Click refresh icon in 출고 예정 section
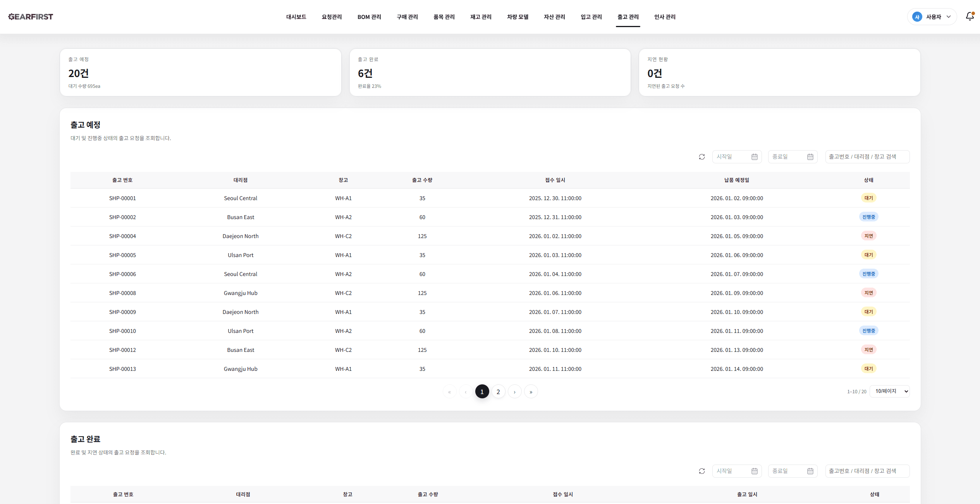980x504 pixels. click(x=701, y=157)
